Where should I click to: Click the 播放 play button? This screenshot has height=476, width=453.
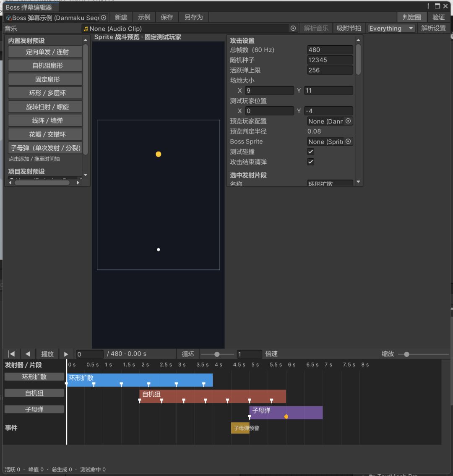pos(47,354)
